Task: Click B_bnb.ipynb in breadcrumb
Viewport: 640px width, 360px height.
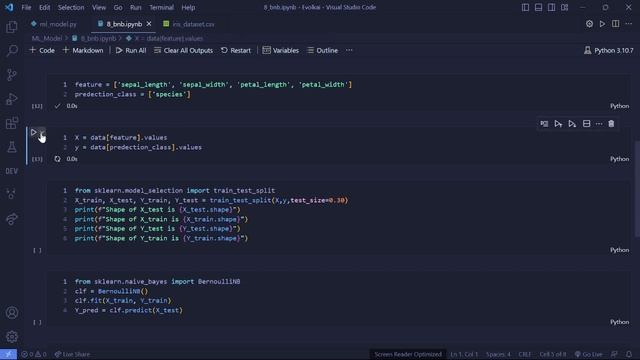Action: click(x=98, y=38)
